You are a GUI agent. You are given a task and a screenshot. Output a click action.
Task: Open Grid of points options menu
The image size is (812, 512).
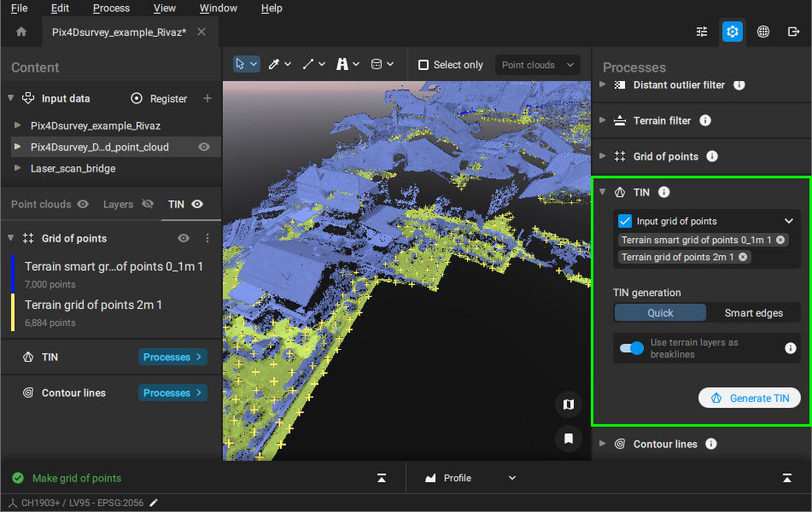click(207, 239)
